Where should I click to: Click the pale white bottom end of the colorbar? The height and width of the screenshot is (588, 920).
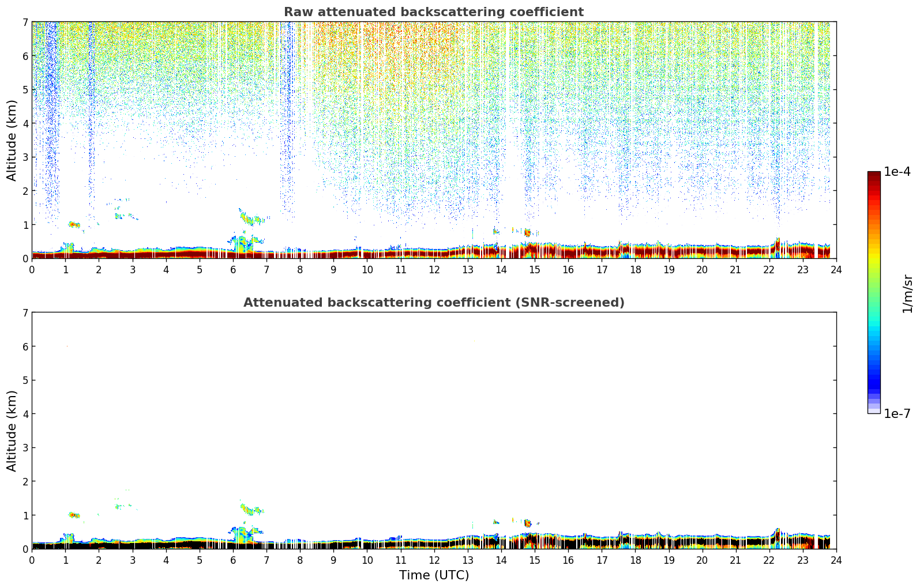click(x=874, y=410)
